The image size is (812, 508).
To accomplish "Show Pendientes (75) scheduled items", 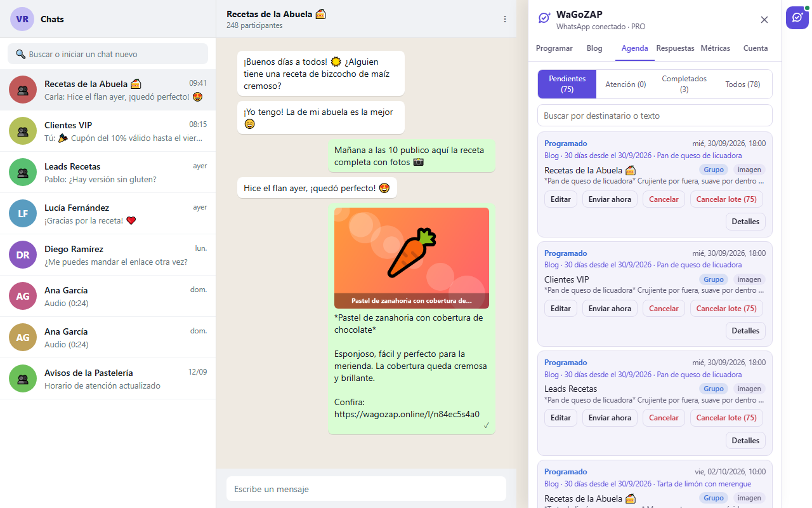I will pos(567,84).
